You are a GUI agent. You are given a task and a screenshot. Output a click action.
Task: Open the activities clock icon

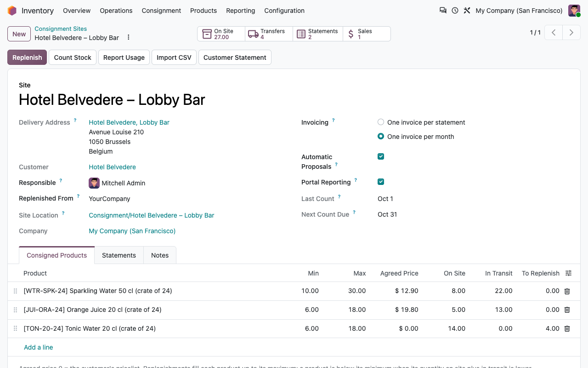click(x=455, y=11)
